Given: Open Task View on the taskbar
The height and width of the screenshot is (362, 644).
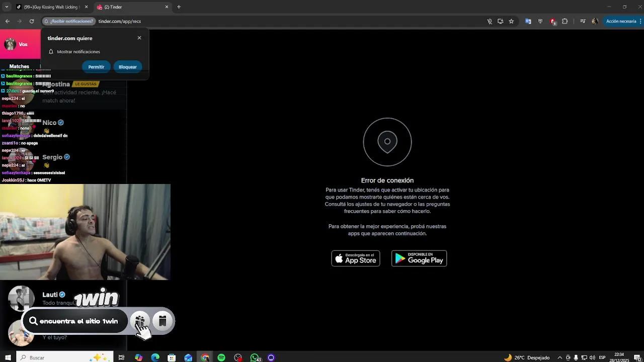Looking at the screenshot, I should coord(121,357).
